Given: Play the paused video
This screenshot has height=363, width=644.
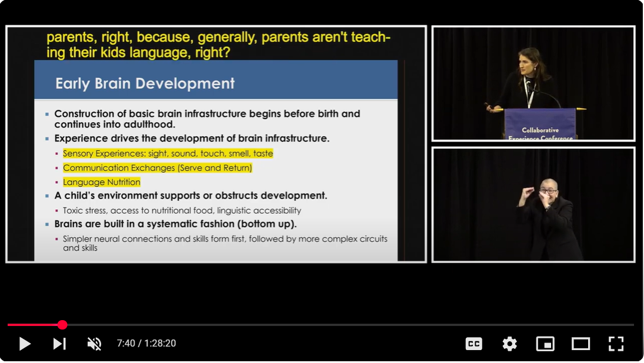Looking at the screenshot, I should pyautogui.click(x=25, y=344).
